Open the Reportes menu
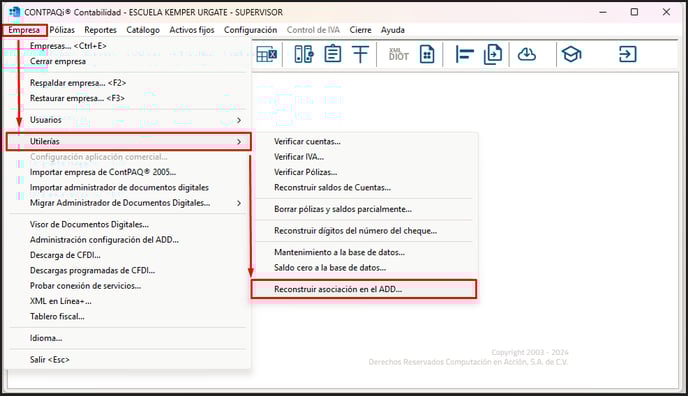Viewport: 688px width, 396px height. [x=100, y=30]
